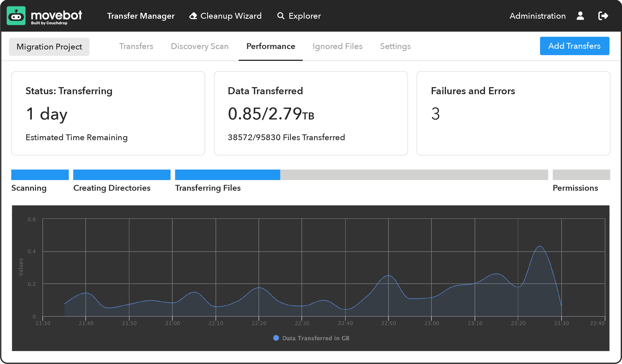Click the Scanning progress bar
Screen dimensions: 622x364
click(40, 175)
